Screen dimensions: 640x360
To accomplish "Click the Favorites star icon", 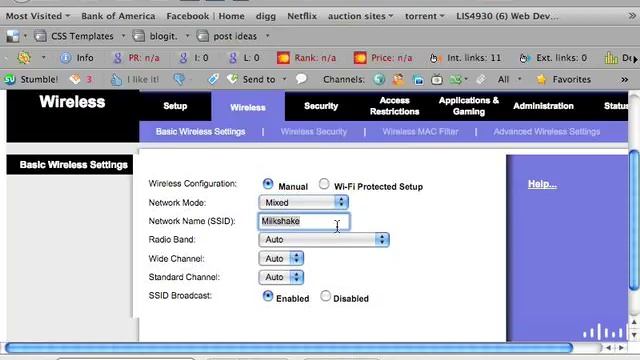I will 541,79.
